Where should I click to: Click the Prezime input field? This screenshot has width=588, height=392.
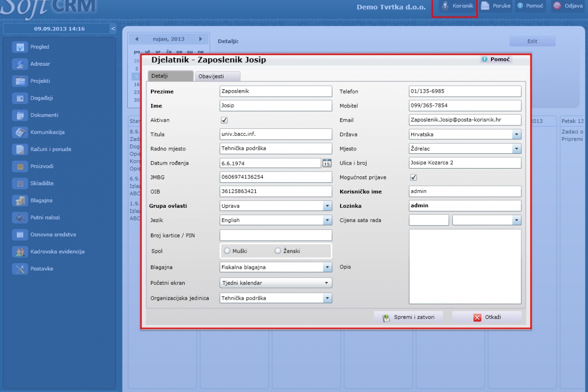click(276, 92)
